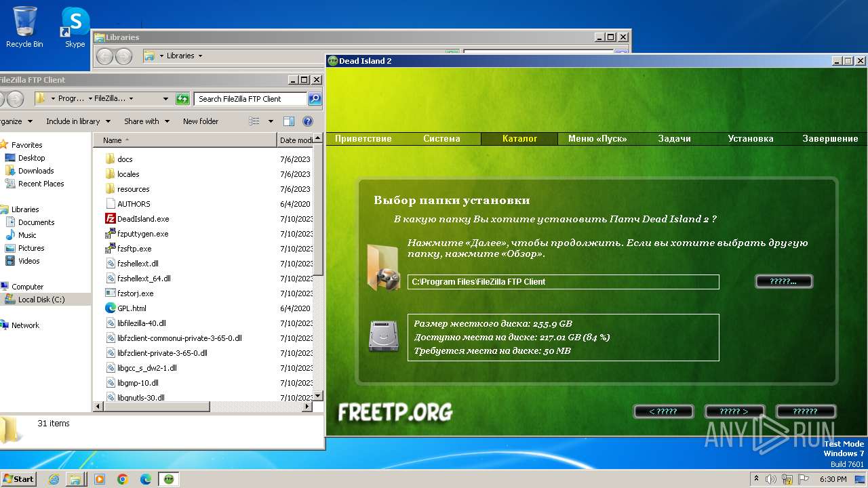Viewport: 868px width, 488px height.
Task: Open Internet Explorer from the taskbar
Action: (x=54, y=479)
